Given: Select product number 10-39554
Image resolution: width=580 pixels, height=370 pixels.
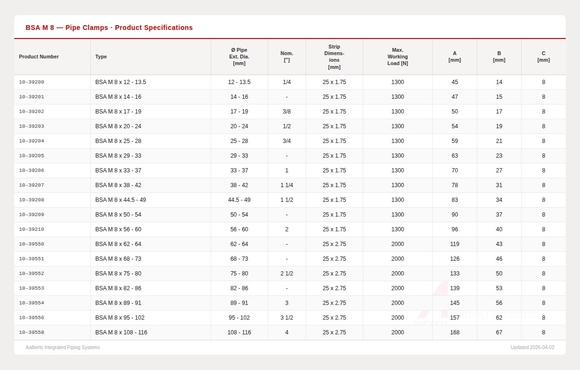Looking at the screenshot, I should [31, 303].
